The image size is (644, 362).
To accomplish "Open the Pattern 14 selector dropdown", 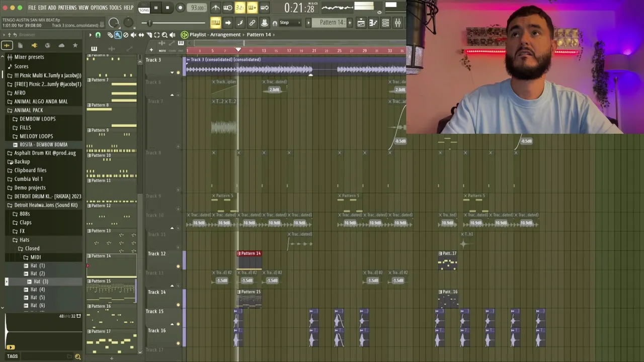I will click(330, 23).
